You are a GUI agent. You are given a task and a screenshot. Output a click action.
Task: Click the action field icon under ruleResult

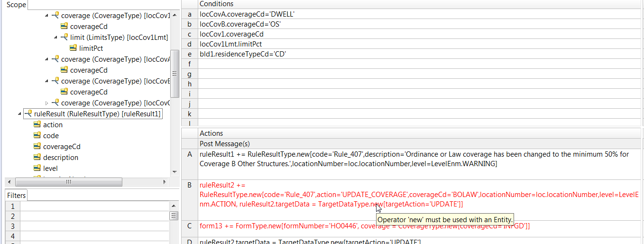tap(37, 124)
